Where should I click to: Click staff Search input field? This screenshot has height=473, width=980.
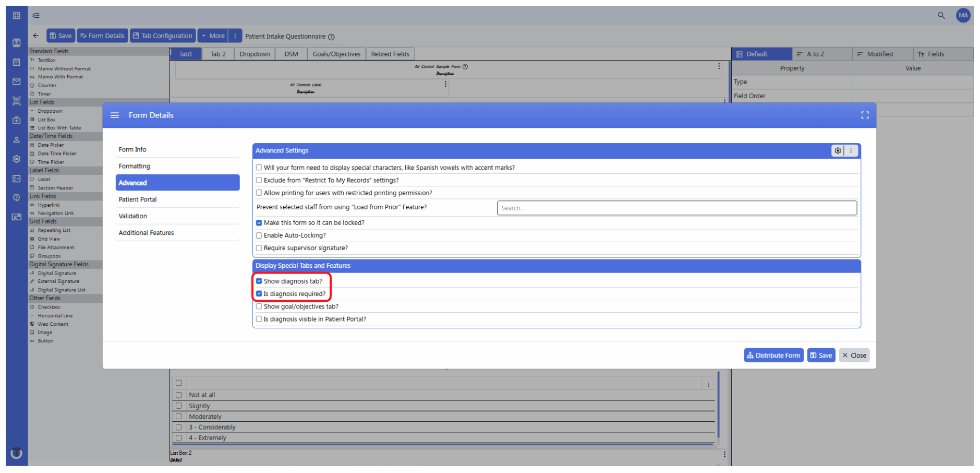(676, 208)
